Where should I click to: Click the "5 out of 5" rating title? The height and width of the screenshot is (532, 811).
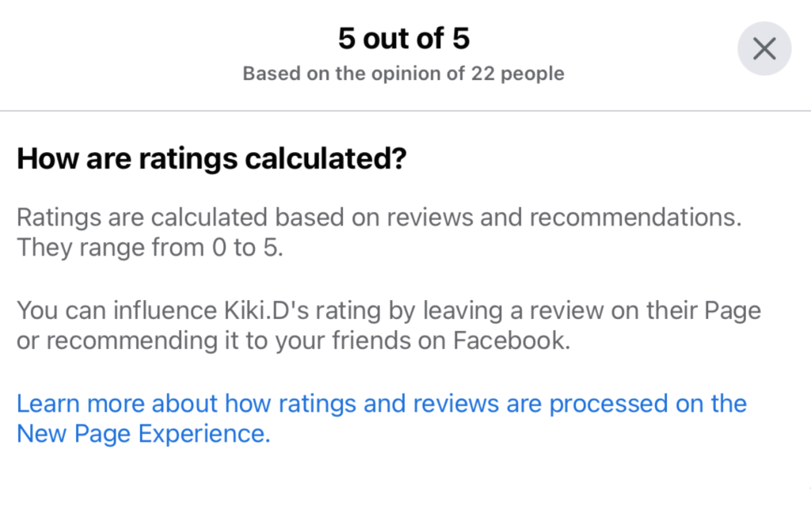pos(404,39)
